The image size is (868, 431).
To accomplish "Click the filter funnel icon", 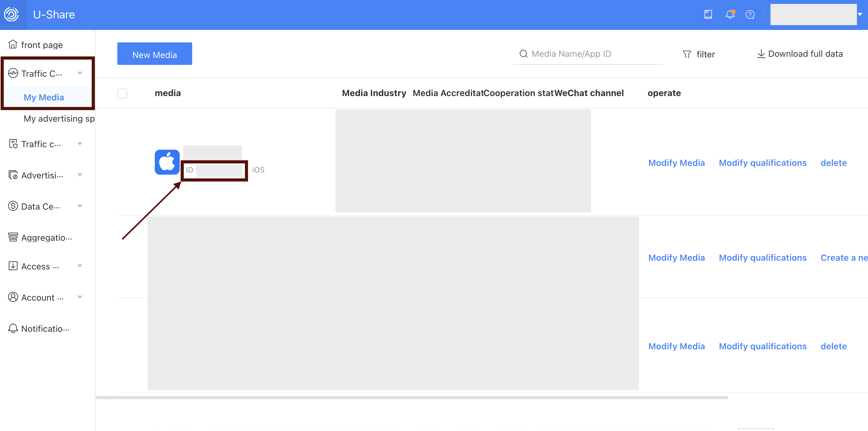I will pos(687,54).
